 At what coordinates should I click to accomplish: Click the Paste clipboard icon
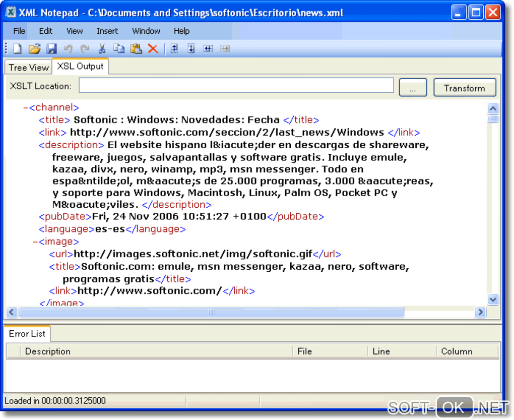[x=136, y=49]
